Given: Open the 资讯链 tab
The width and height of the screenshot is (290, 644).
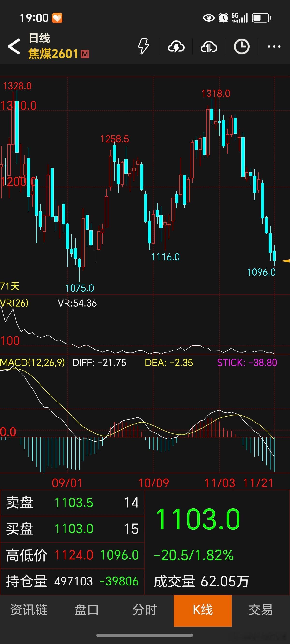Looking at the screenshot, I should click(29, 609).
